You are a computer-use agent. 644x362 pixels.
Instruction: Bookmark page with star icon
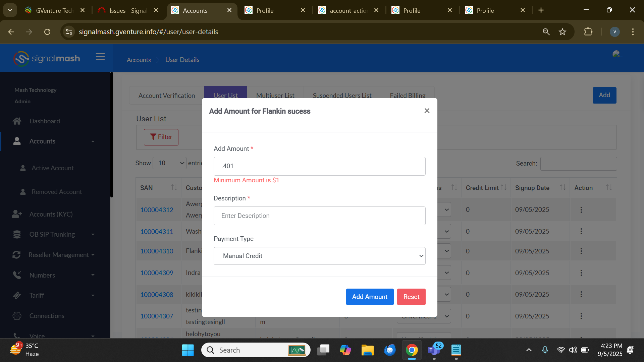[x=562, y=32]
